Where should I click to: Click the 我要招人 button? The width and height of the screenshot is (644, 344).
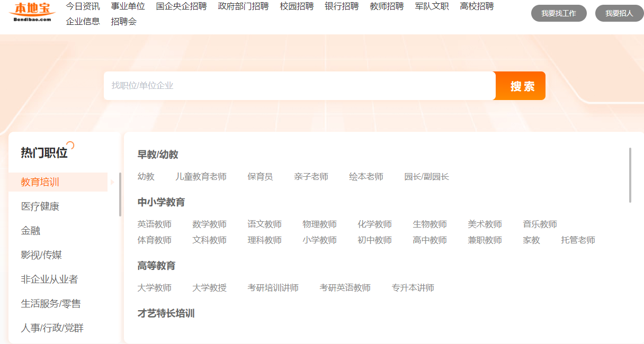[620, 13]
